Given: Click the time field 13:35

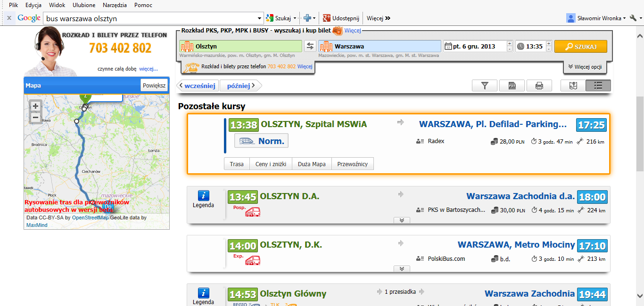Looking at the screenshot, I should (530, 46).
